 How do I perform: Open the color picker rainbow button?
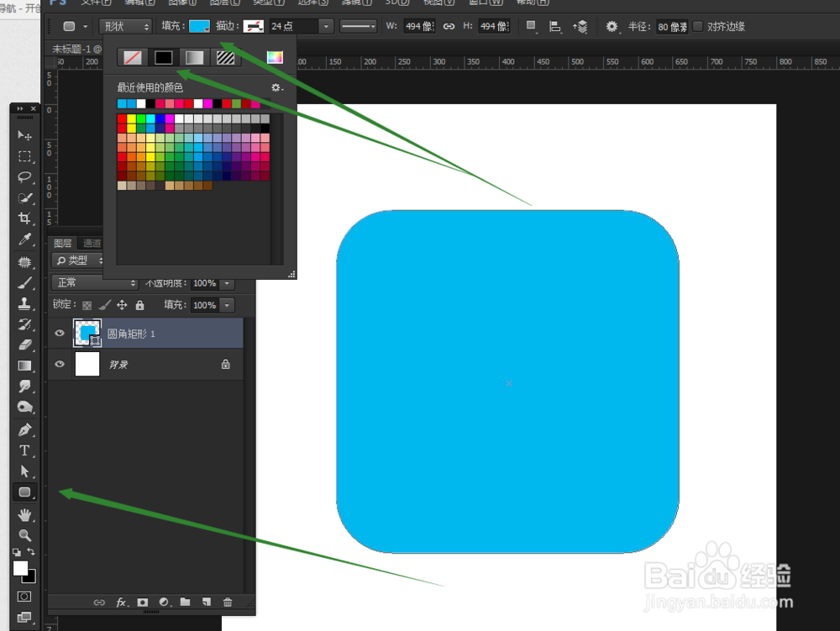275,57
